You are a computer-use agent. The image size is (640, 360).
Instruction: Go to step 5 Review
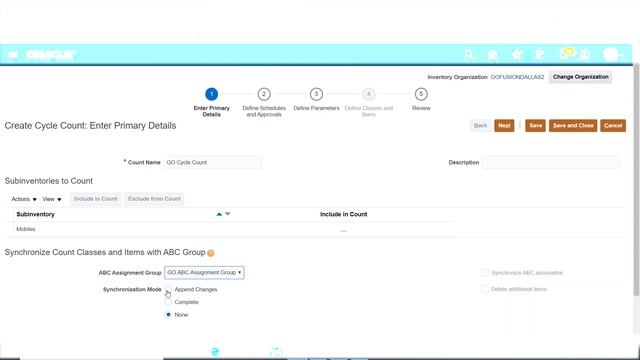point(421,94)
